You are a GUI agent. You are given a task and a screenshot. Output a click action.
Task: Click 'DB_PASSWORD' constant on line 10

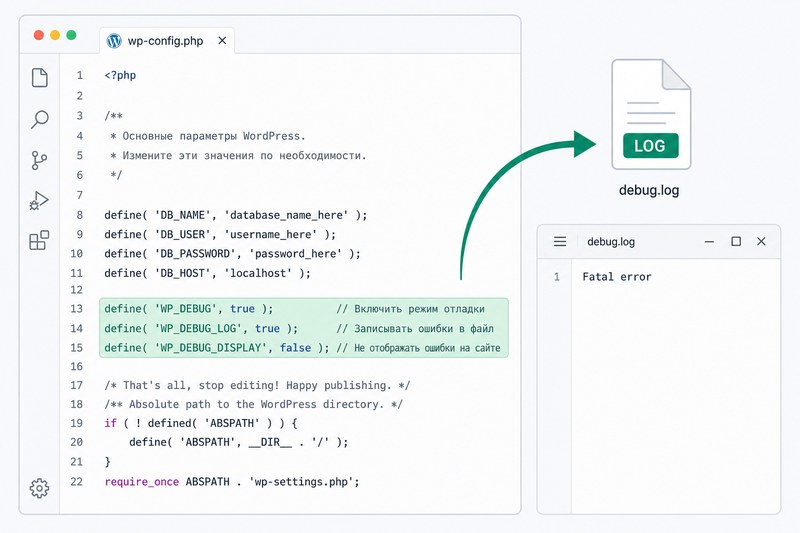pos(195,254)
